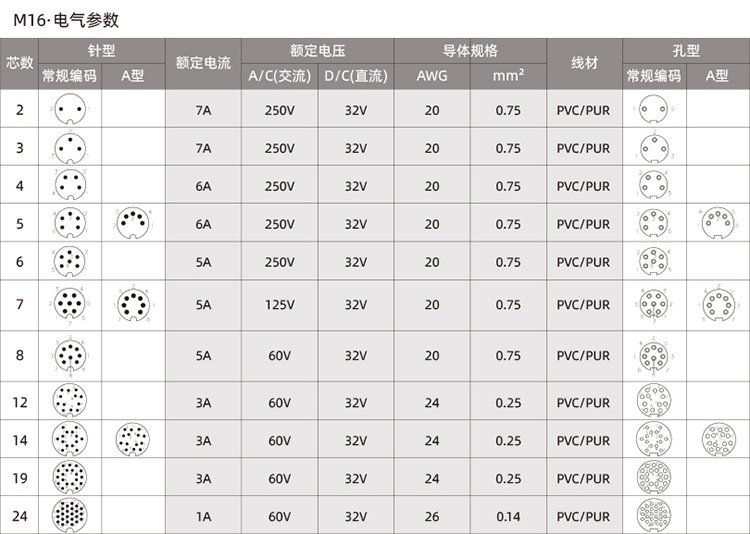Click the 7-core standard pin-type diagram
750x534 pixels.
point(68,304)
